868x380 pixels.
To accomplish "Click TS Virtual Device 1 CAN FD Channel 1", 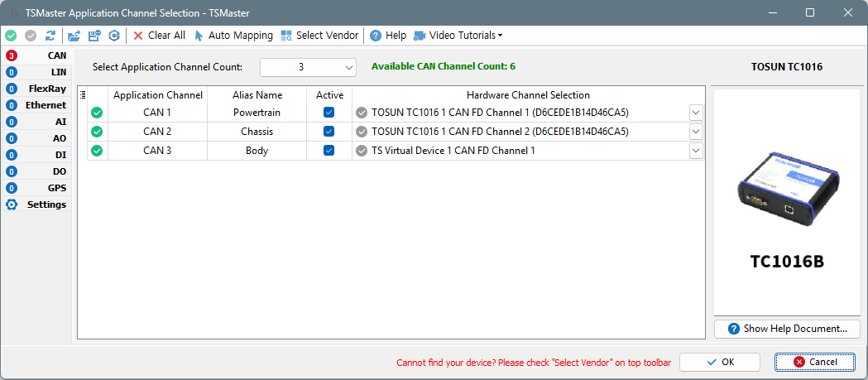I will click(453, 151).
